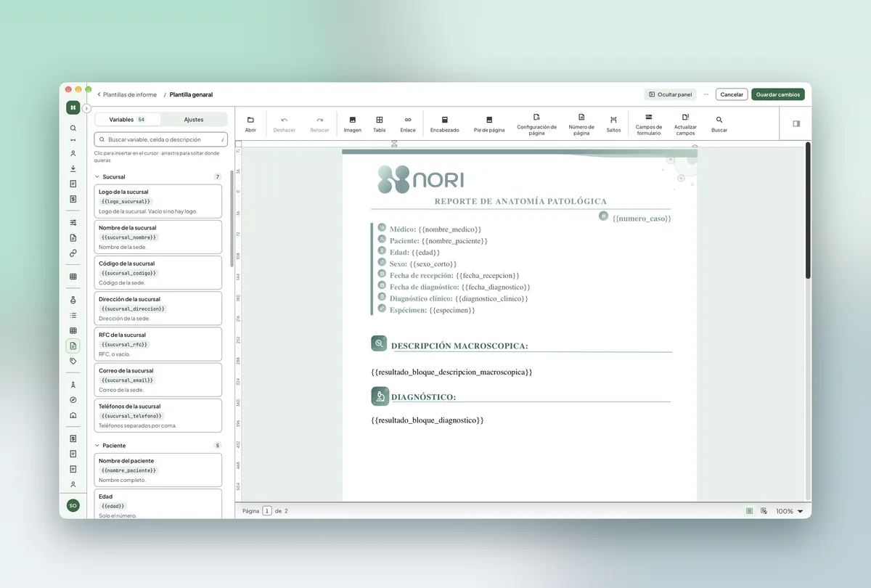Open the sidebar download arrow icon

73,168
